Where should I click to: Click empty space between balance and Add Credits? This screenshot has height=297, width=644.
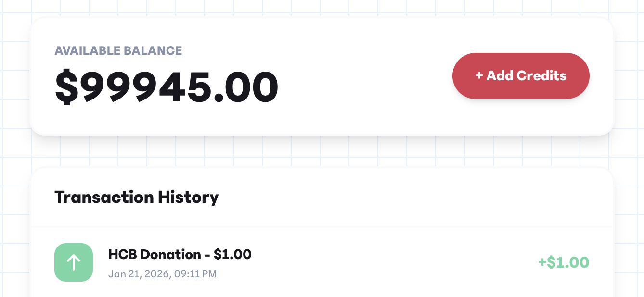pyautogui.click(x=366, y=77)
